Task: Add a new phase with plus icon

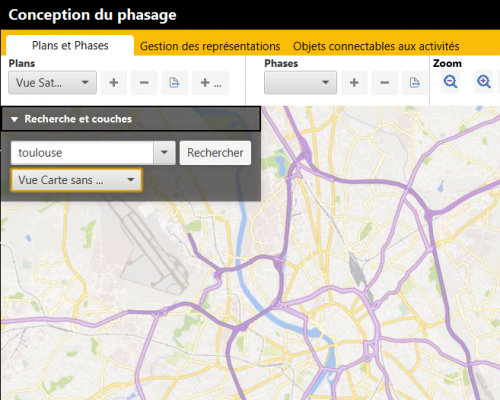Action: (x=354, y=83)
